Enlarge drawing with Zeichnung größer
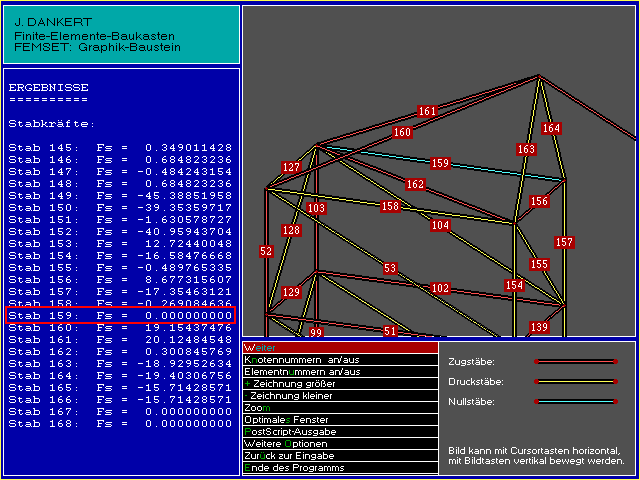The image size is (640, 480). pyautogui.click(x=339, y=384)
